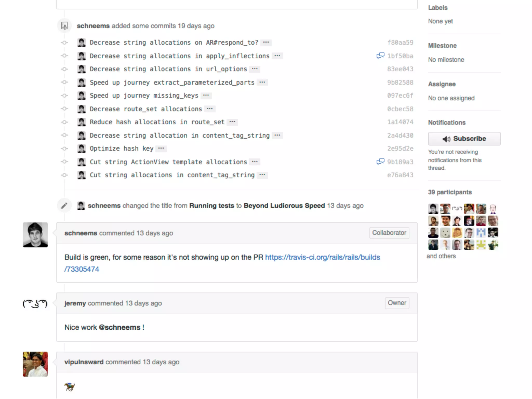Screen dimensions: 532x399
Task: Click jeremy's emoticon face avatar
Action: [x=35, y=304]
